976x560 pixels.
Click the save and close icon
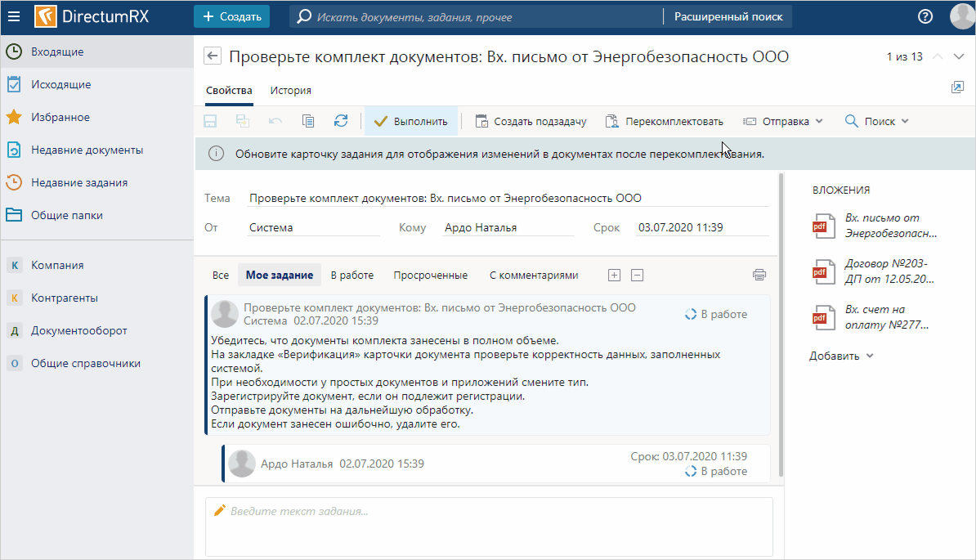243,121
